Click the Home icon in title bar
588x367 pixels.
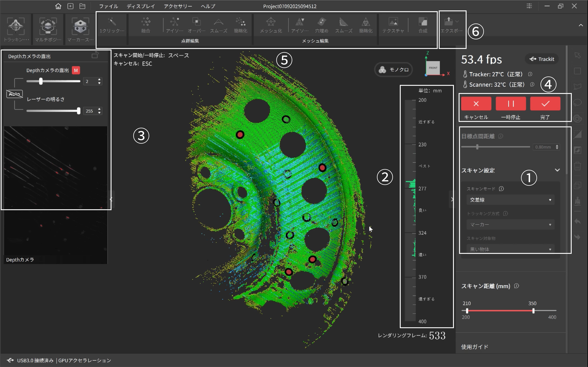pos(58,6)
